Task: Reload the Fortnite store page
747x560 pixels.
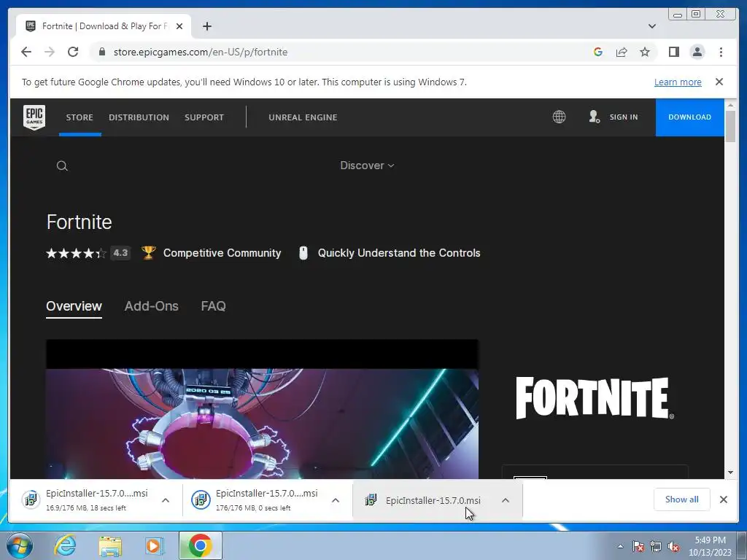Action: 73,52
